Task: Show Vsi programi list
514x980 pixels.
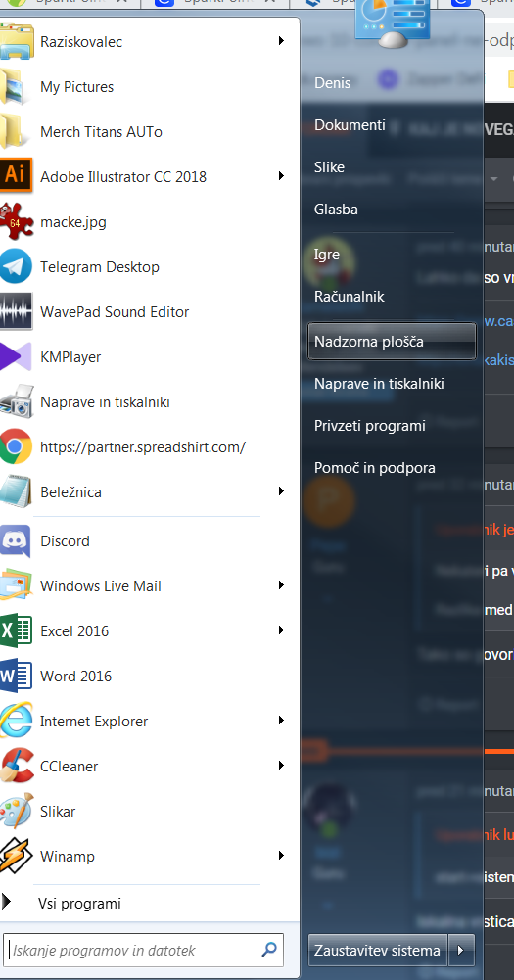Action: (79, 903)
